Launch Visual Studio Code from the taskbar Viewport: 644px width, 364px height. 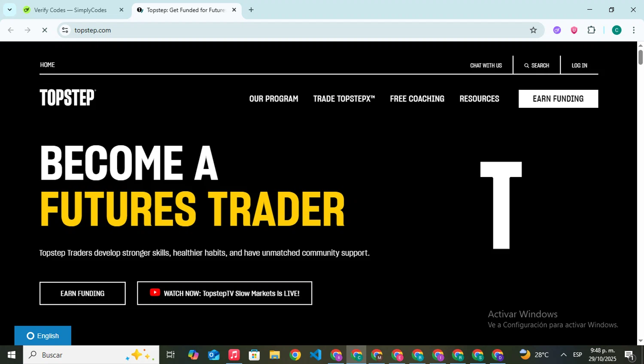[316, 355]
